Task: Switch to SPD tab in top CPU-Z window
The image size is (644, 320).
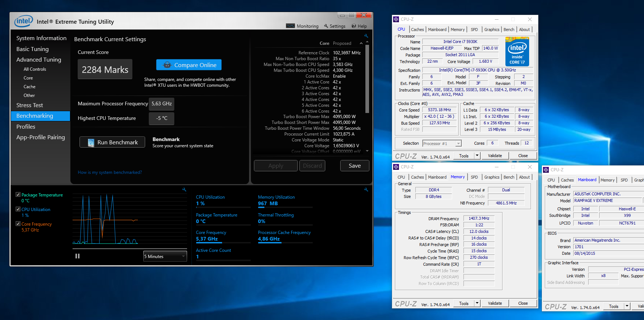Action: (474, 30)
